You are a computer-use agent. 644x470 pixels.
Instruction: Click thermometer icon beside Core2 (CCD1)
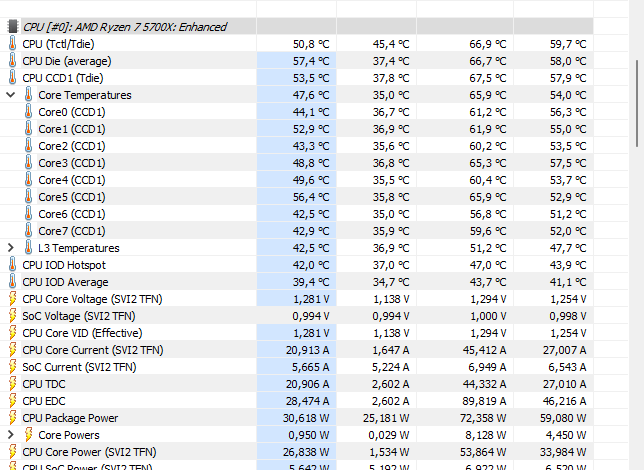pyautogui.click(x=28, y=146)
